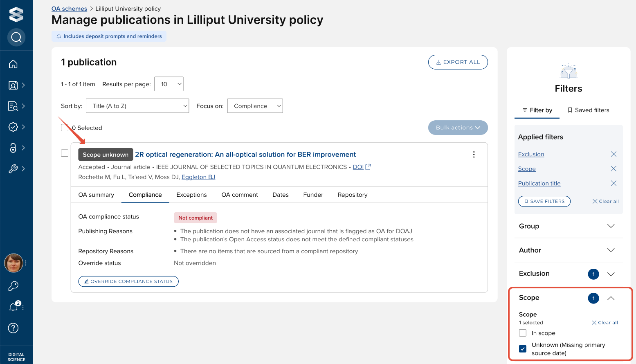This screenshot has height=364, width=636.
Task: Go to Home via sidebar icon
Action: point(13,64)
